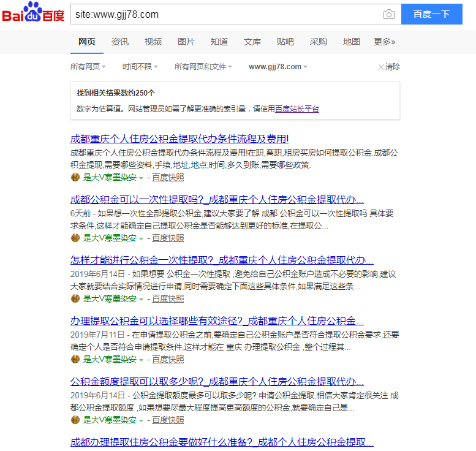Screen dimensions: 476x451
Task: Open the www.gjj78.com site filter dropdown
Action: 278,67
